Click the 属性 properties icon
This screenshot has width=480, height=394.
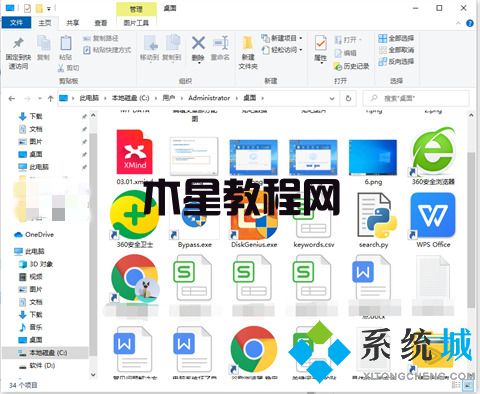(x=321, y=48)
